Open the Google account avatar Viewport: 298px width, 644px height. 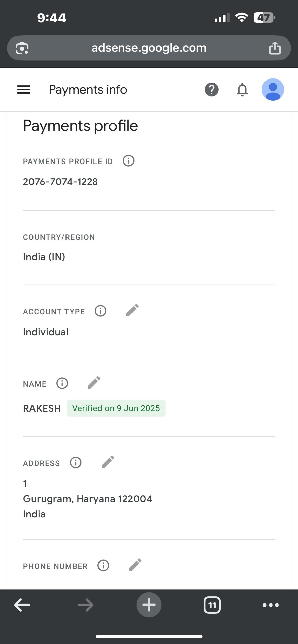point(273,90)
